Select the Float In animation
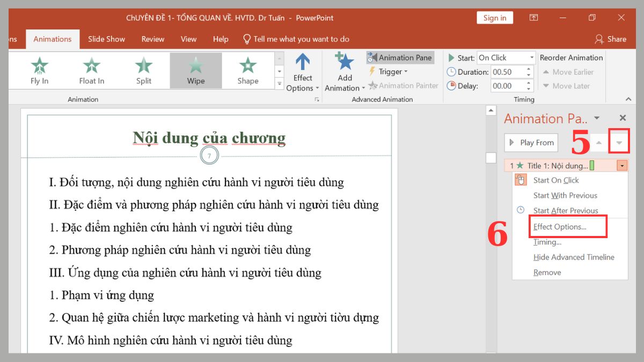This screenshot has width=644, height=362. [x=91, y=70]
